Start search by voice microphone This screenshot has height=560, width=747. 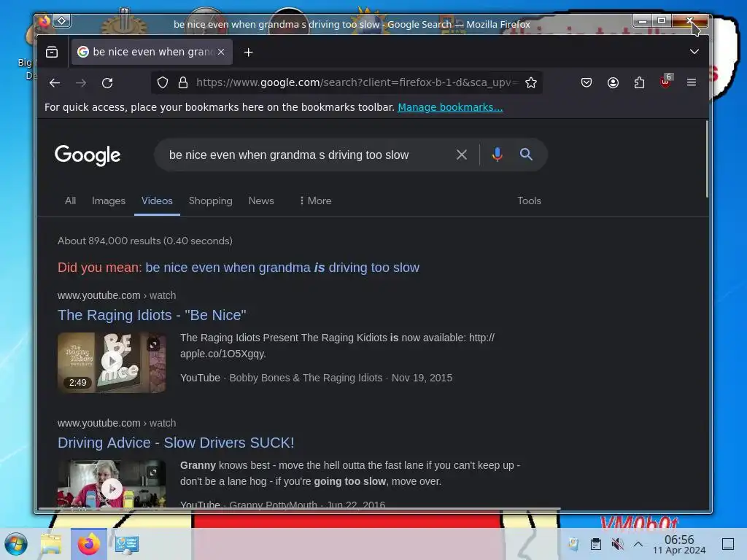pyautogui.click(x=498, y=155)
